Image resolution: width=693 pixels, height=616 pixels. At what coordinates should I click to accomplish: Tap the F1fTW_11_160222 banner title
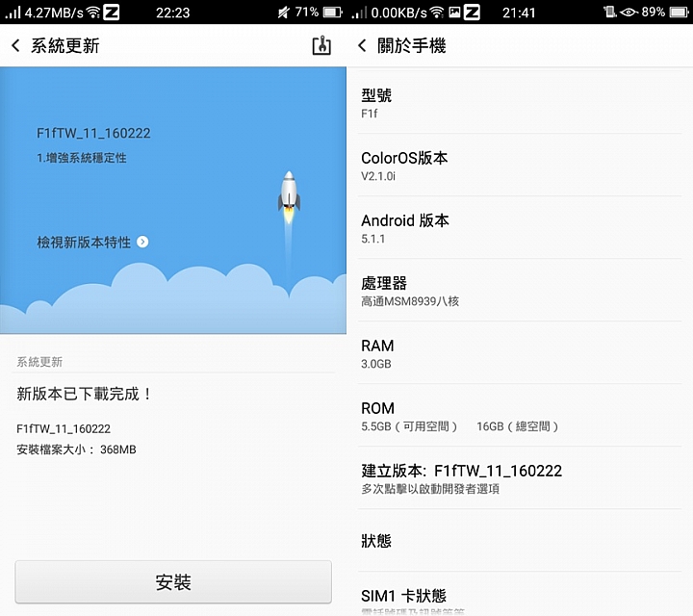[x=93, y=133]
